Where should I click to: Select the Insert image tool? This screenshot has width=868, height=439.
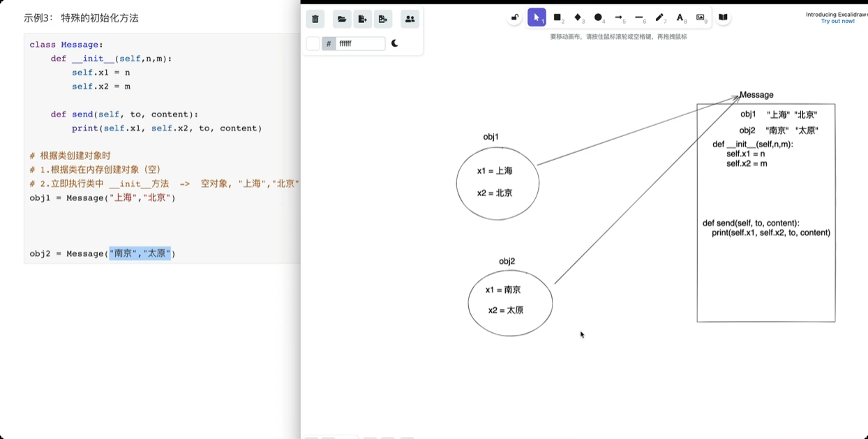700,17
